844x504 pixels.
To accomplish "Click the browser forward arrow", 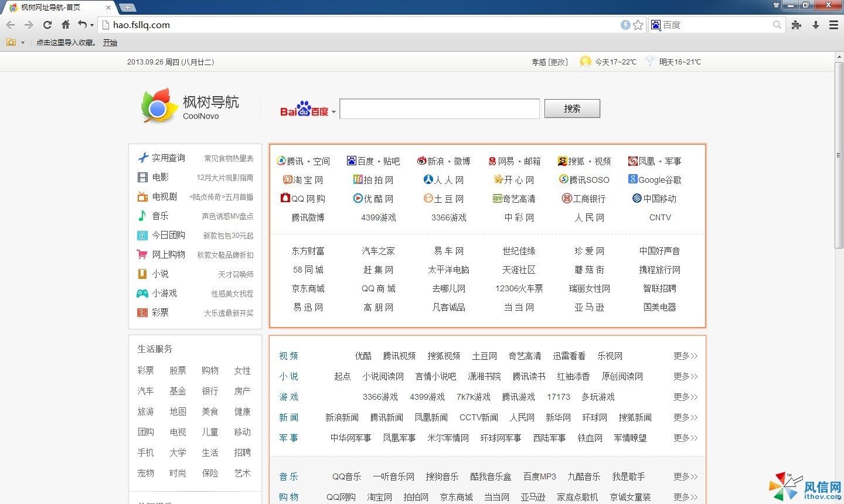I will click(28, 25).
